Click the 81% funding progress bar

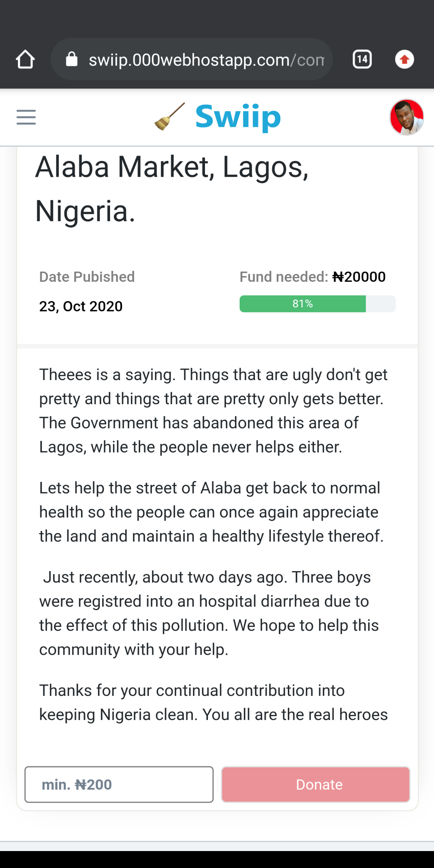pos(317,304)
